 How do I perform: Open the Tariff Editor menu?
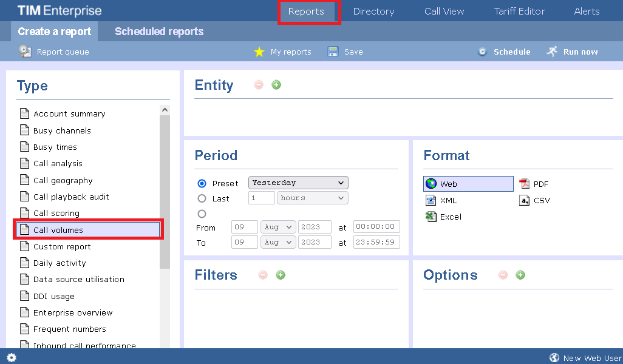point(519,11)
